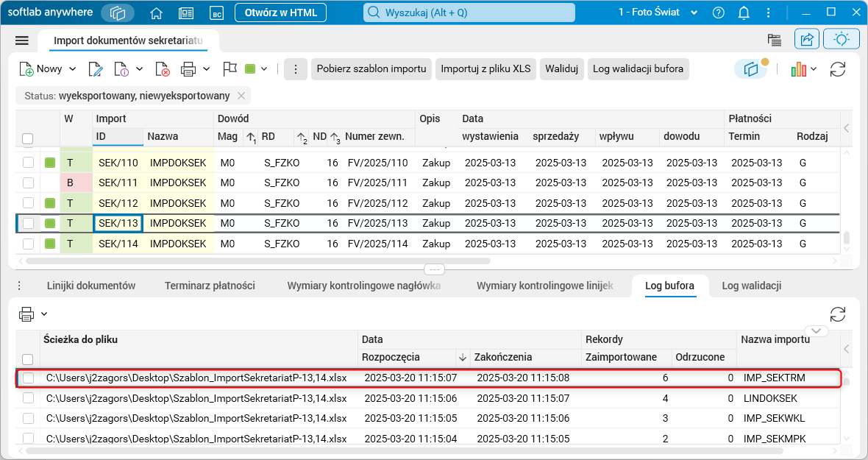Collapse the log header chevron above Nazwa importu
This screenshot has height=460, width=868.
pyautogui.click(x=816, y=331)
